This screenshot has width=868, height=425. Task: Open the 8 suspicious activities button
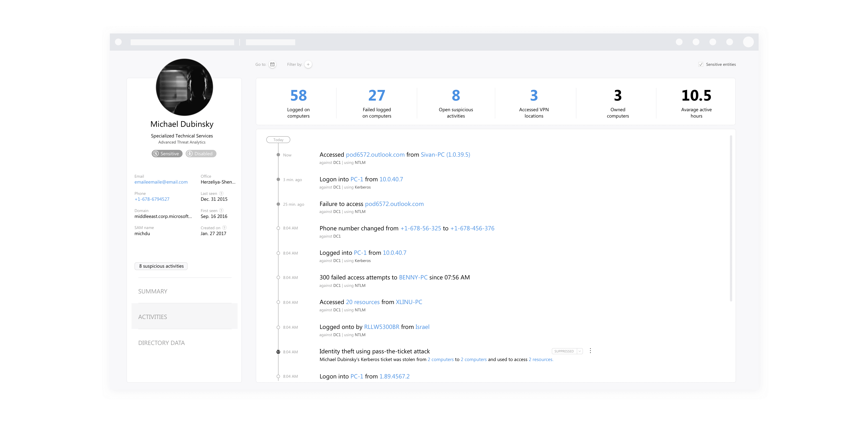(161, 266)
